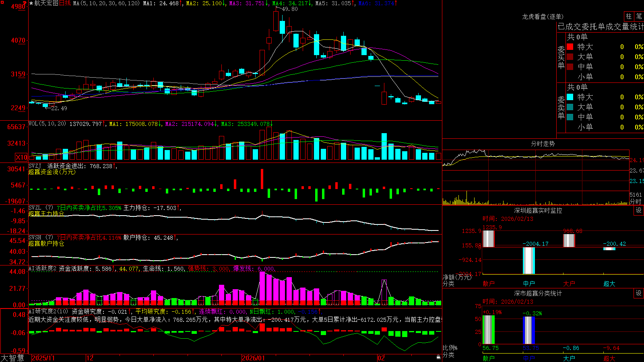The height and width of the screenshot is (362, 644).
Task: Click the red question mark help icon
Action: (x=25, y=3)
